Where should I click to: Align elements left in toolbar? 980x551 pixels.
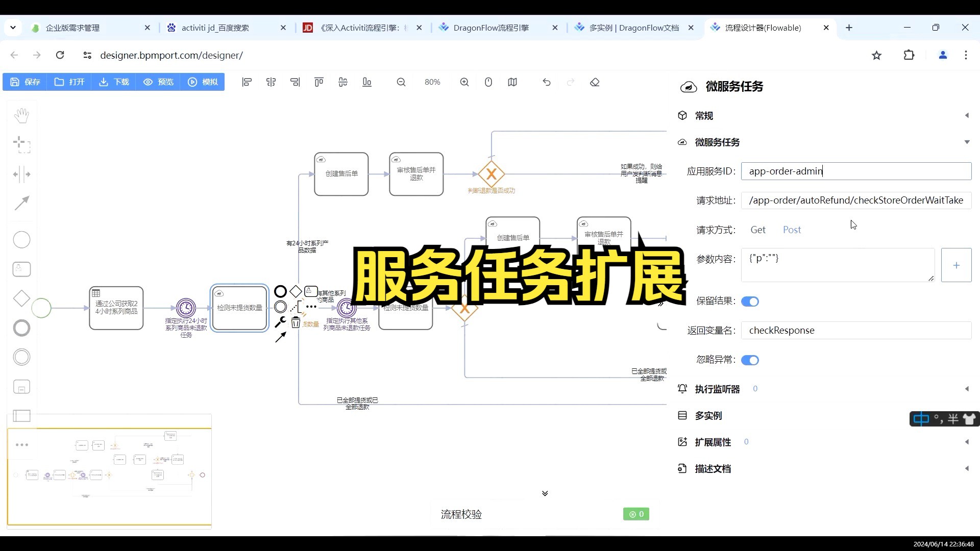[x=247, y=82]
